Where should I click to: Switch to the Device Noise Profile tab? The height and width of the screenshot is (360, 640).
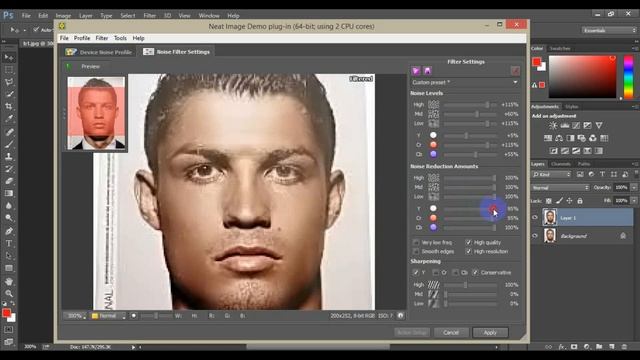[99, 52]
